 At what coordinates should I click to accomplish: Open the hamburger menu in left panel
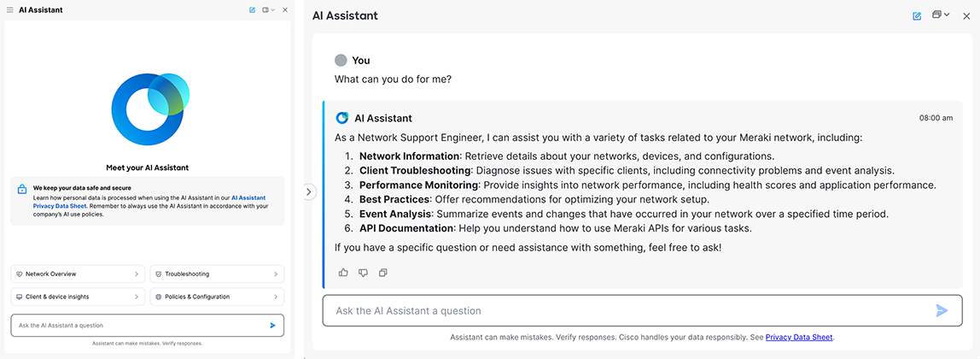tap(9, 10)
